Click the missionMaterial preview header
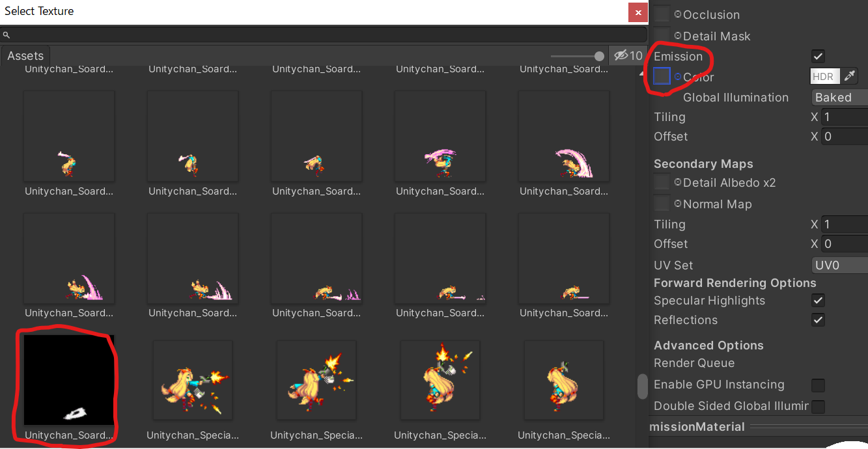 coord(697,427)
